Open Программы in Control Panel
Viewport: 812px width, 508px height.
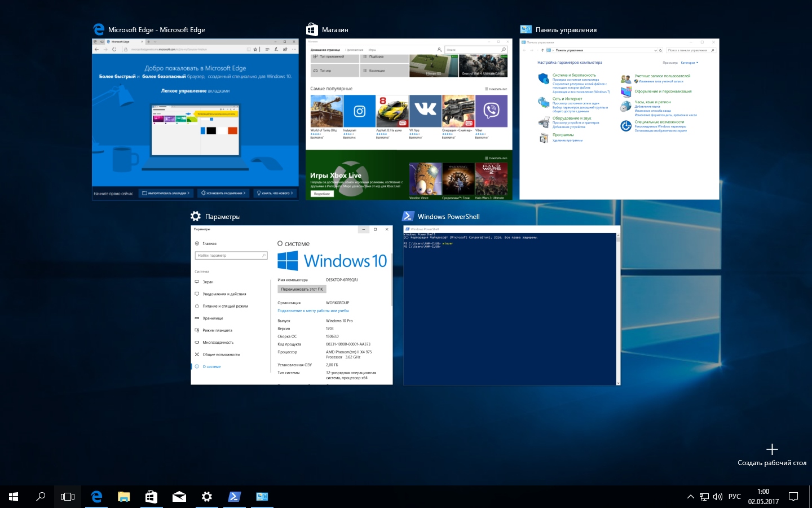563,135
